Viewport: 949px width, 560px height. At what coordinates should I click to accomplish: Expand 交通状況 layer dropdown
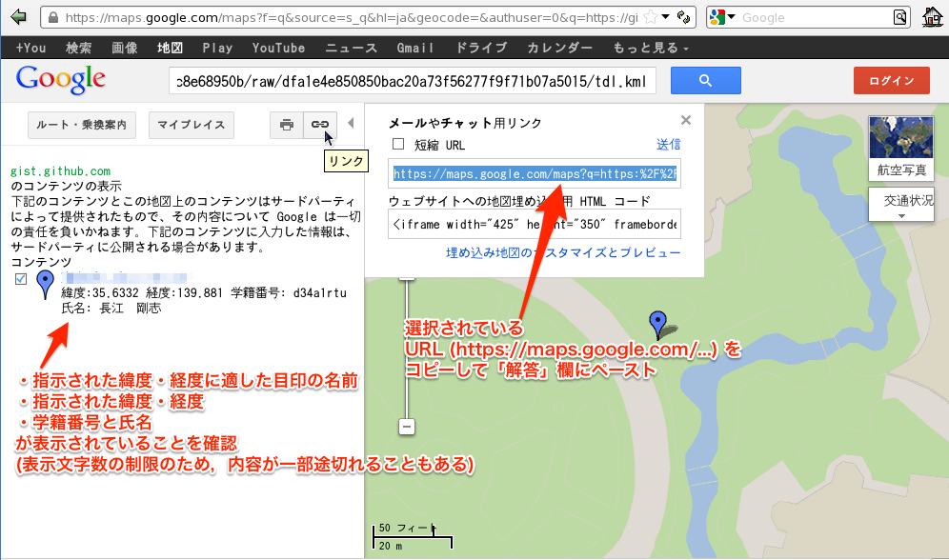(901, 205)
